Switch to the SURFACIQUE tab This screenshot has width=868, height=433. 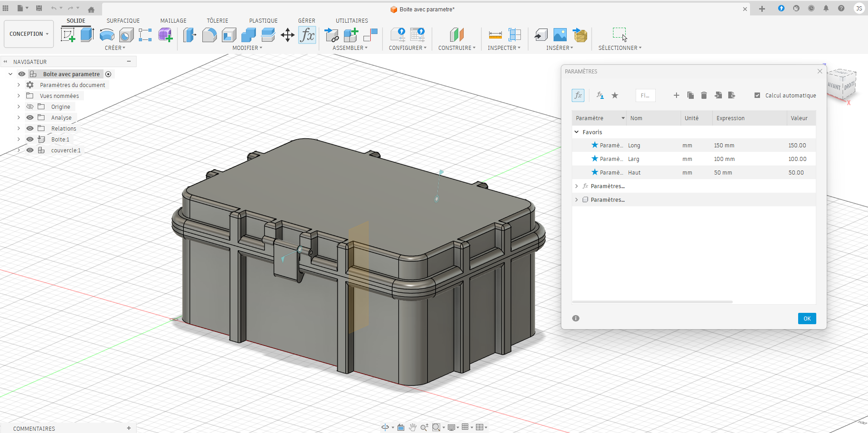(x=123, y=20)
